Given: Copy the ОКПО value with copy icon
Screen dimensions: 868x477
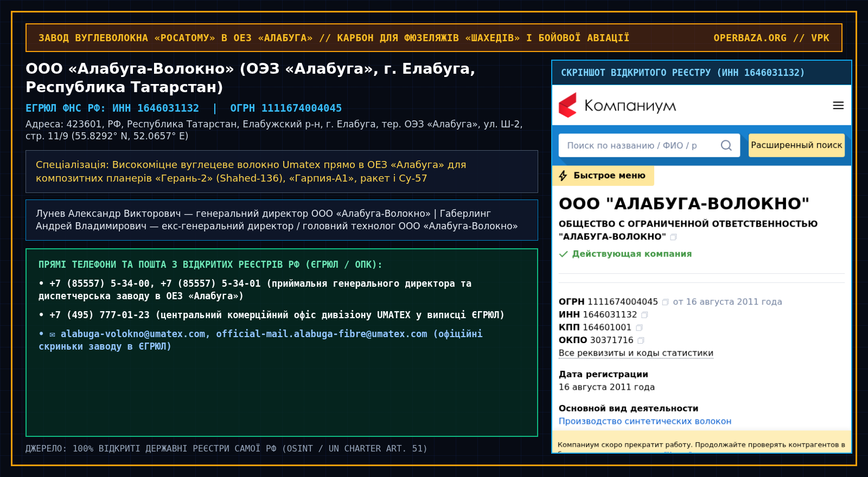Looking at the screenshot, I should pyautogui.click(x=641, y=340).
